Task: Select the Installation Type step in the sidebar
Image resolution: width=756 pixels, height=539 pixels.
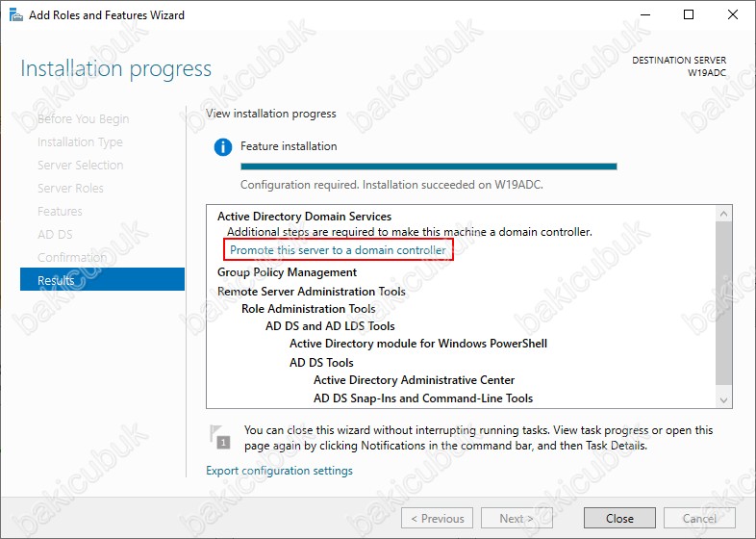Action: (80, 141)
